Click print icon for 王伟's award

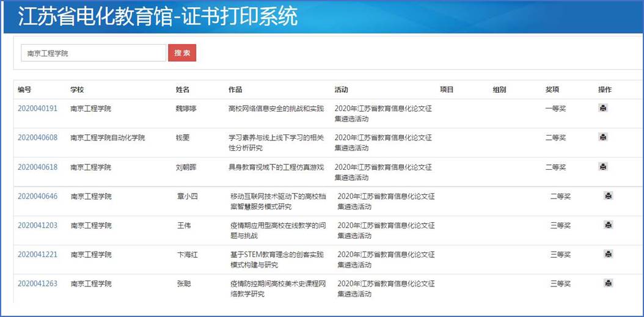608,225
